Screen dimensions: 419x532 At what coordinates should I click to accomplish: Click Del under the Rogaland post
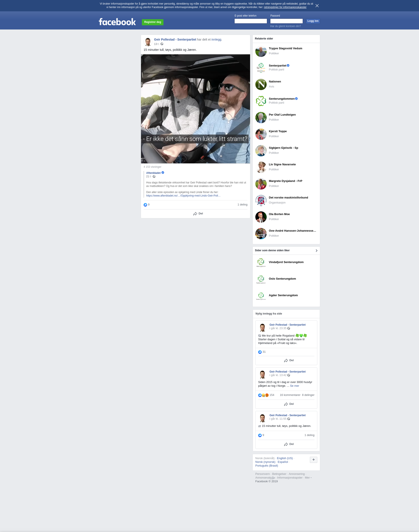pyautogui.click(x=289, y=360)
